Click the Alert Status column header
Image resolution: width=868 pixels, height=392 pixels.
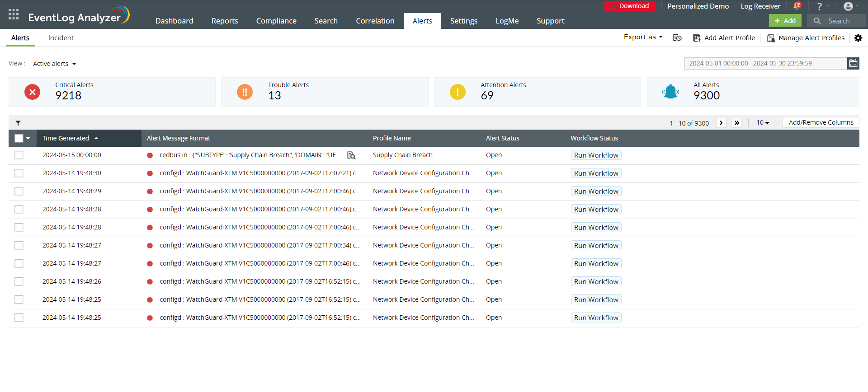pos(502,138)
